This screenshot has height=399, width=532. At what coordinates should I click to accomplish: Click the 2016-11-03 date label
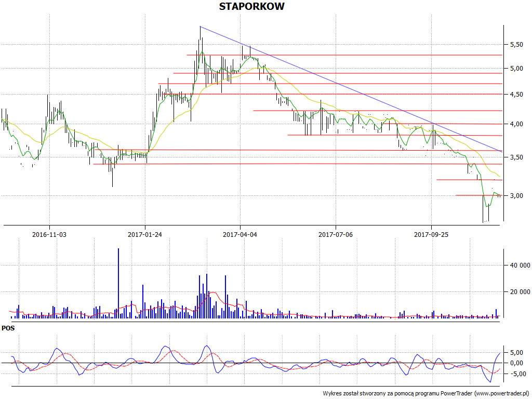[49, 234]
